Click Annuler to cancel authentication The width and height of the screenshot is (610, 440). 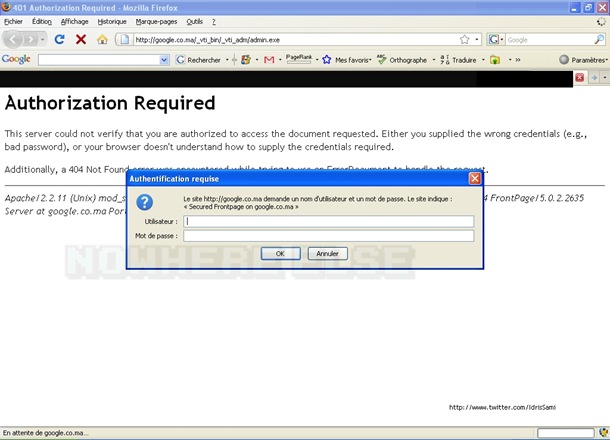(328, 254)
